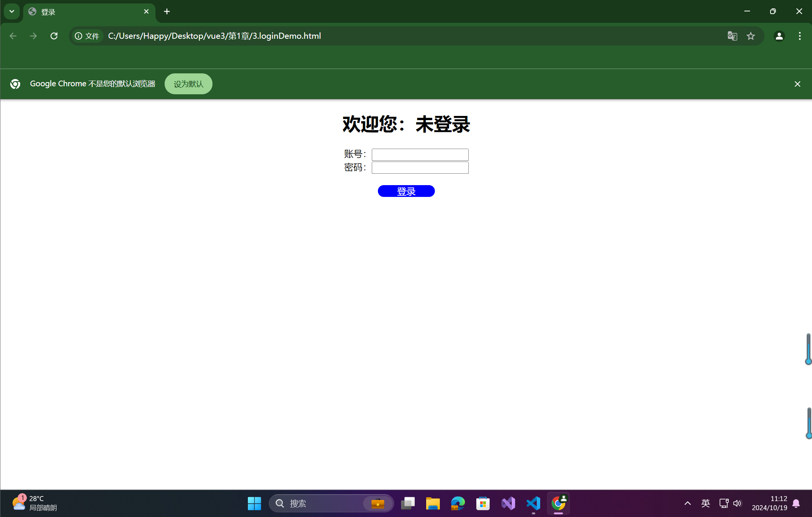Click the back navigation arrow
This screenshot has width=812, height=517.
coord(13,36)
